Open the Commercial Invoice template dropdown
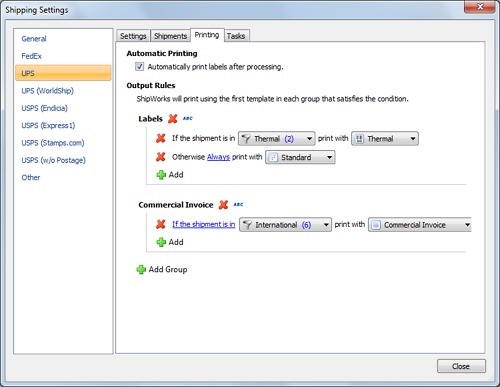This screenshot has height=387, width=500. 420,225
